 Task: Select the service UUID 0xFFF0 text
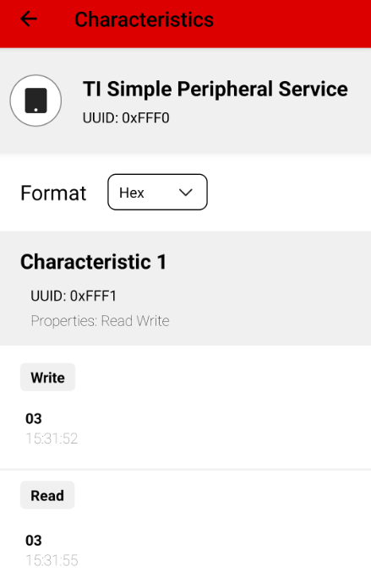(x=126, y=118)
